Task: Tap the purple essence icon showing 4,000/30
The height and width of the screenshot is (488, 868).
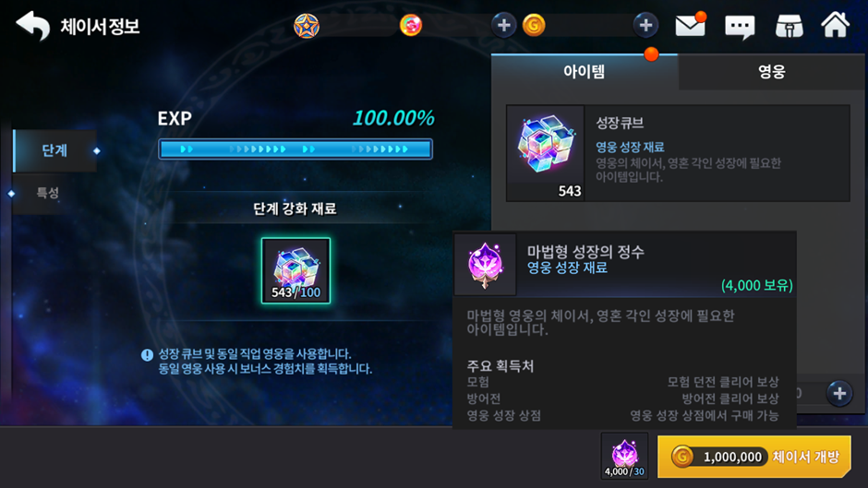Action: [624, 457]
